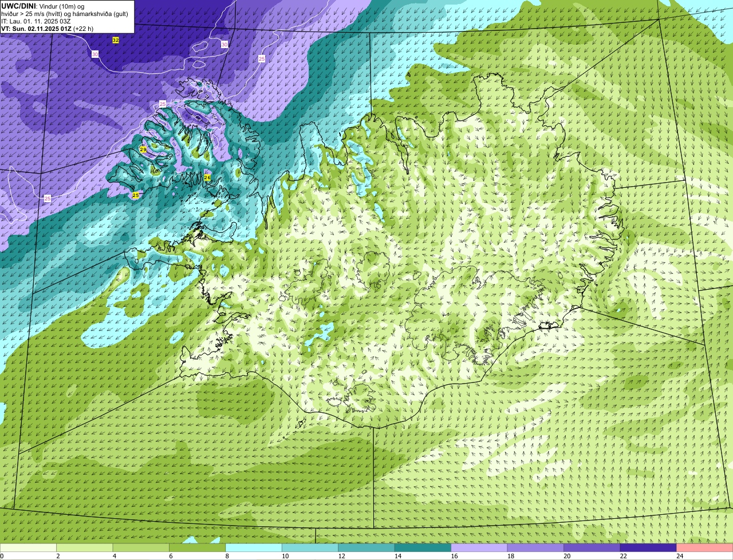Click the 18–20 m/s purple legend swatch

[x=536, y=547]
